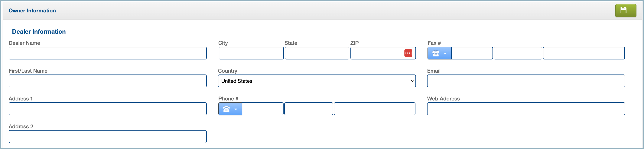Open the Phone # type dropdown arrow
Screen dimensions: 644x149
[x=236, y=109]
